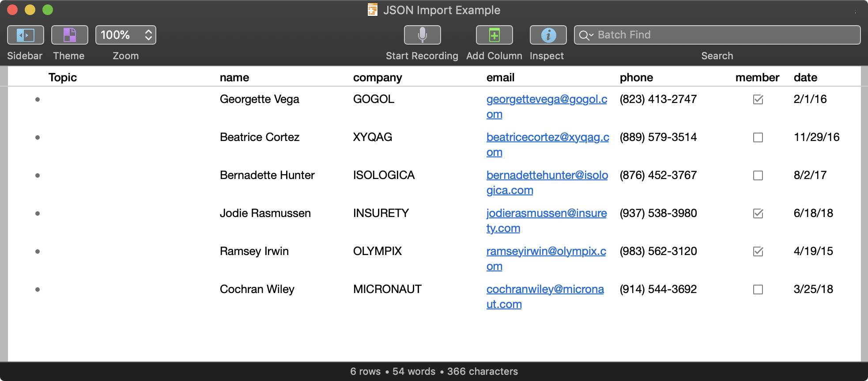Open the Theme picker icon

pyautogui.click(x=69, y=35)
